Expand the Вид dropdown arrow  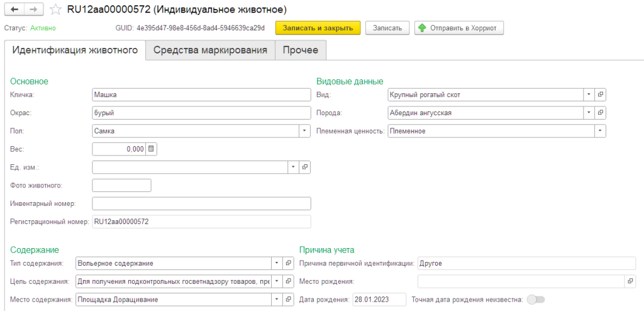click(589, 94)
